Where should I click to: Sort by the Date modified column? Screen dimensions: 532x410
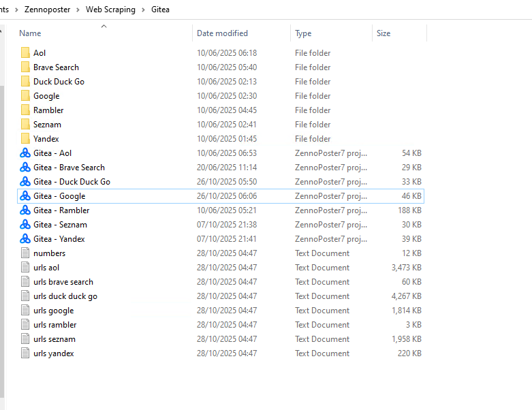coord(222,33)
